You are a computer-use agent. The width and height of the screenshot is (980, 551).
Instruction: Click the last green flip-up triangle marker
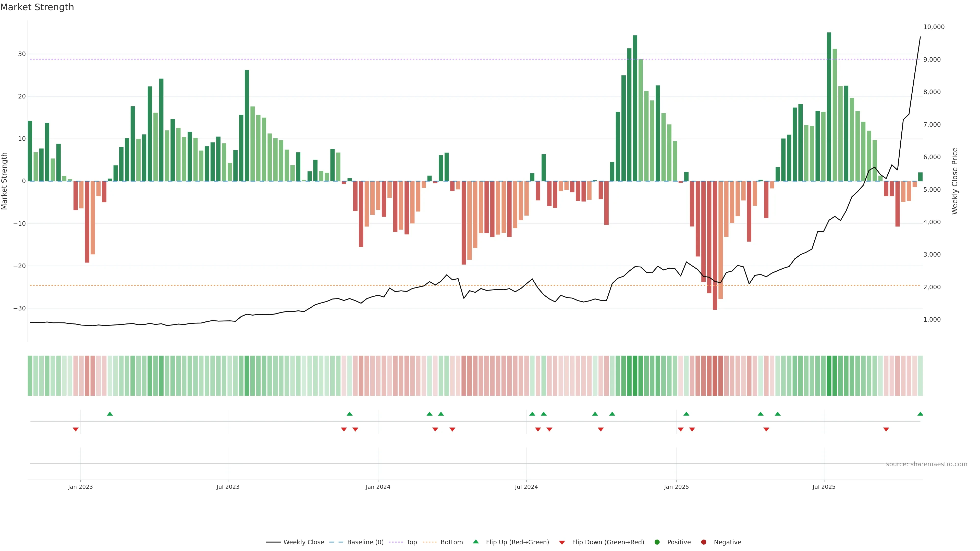point(920,414)
